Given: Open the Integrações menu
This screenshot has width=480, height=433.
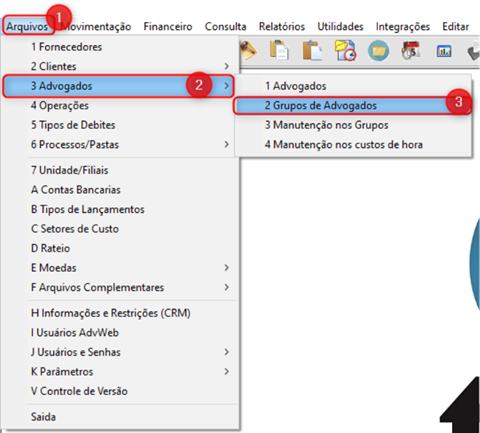Looking at the screenshot, I should [403, 26].
